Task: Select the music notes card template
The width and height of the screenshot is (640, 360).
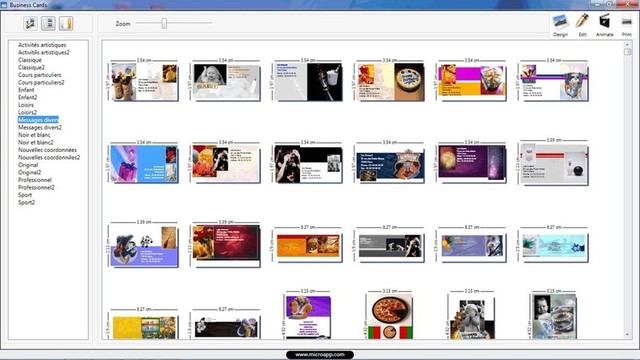Action: (x=144, y=246)
